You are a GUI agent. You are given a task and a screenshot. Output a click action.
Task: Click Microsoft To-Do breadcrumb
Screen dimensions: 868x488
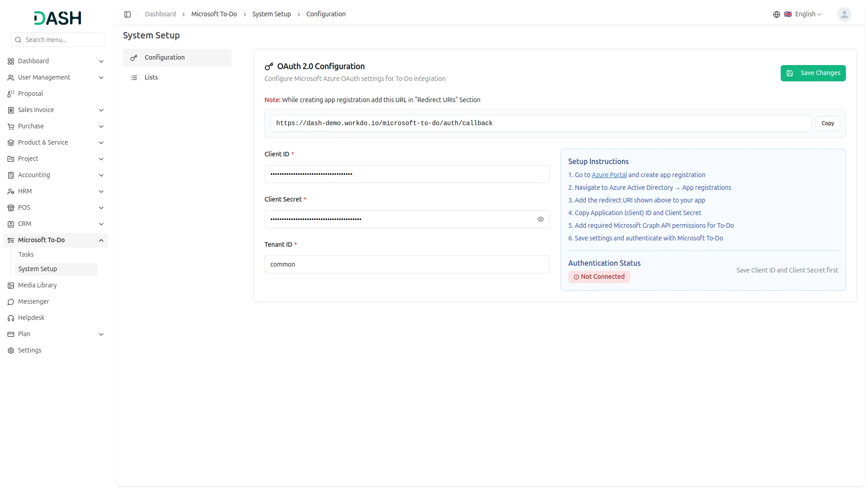click(x=214, y=14)
